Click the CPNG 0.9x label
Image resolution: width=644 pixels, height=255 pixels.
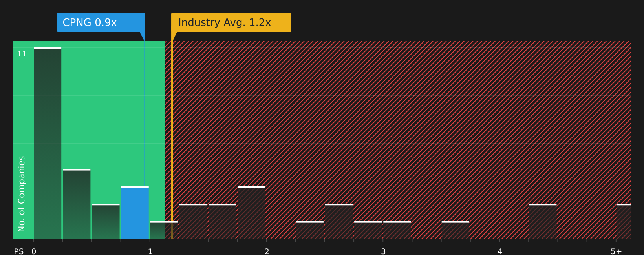tap(101, 22)
